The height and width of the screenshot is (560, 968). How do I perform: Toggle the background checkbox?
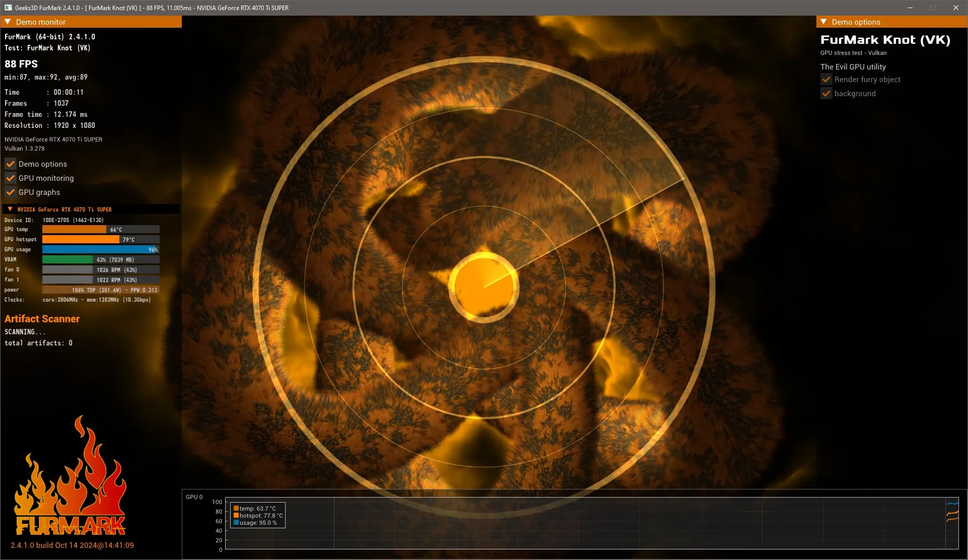click(826, 94)
